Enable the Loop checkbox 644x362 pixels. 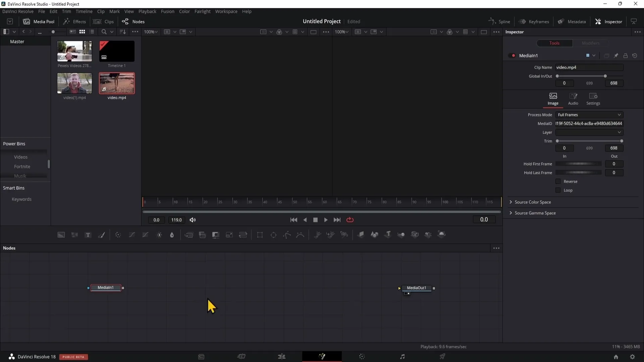pyautogui.click(x=558, y=190)
